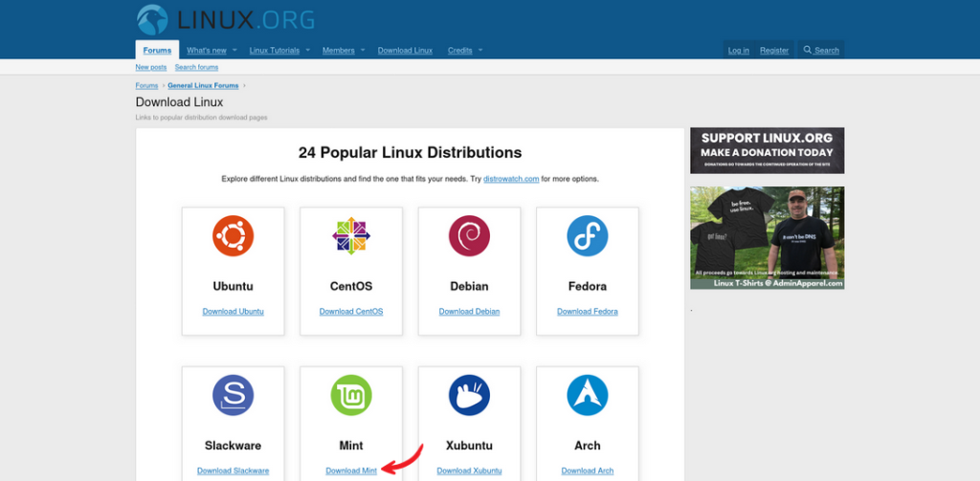Screen dimensions: 980x481
Task: Expand the What's new dropdown arrow
Action: pyautogui.click(x=235, y=51)
